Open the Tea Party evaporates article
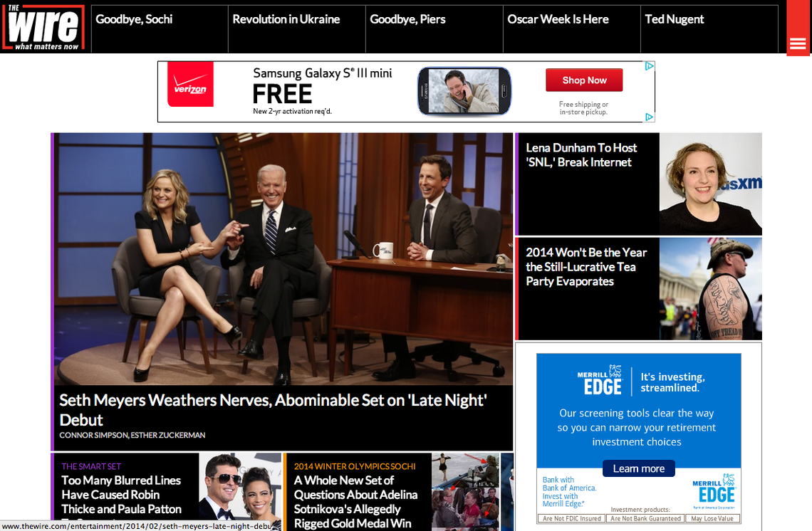812x531 pixels. pos(585,267)
